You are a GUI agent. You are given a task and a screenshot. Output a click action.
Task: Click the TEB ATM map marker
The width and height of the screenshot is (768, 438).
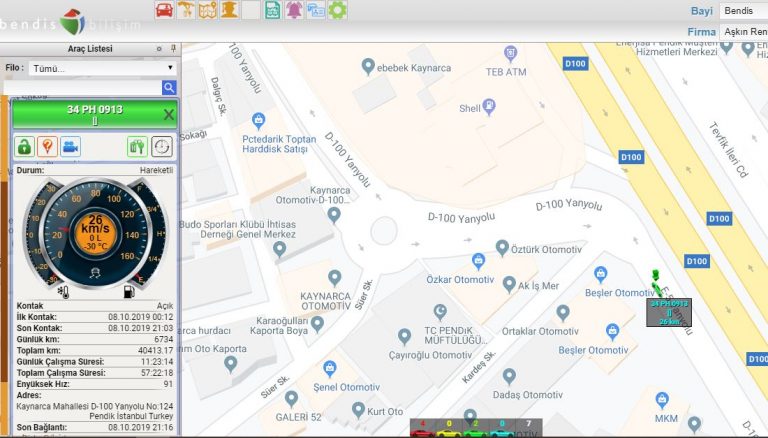[x=510, y=53]
